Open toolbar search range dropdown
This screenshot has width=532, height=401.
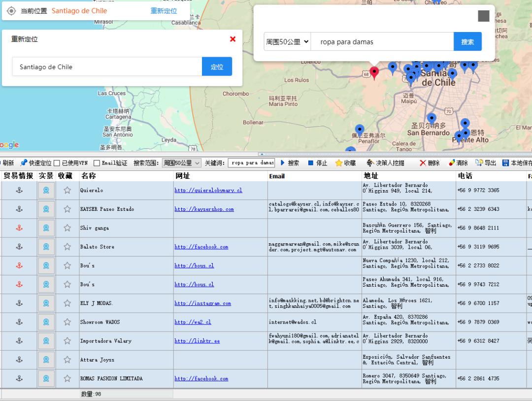[x=181, y=163]
